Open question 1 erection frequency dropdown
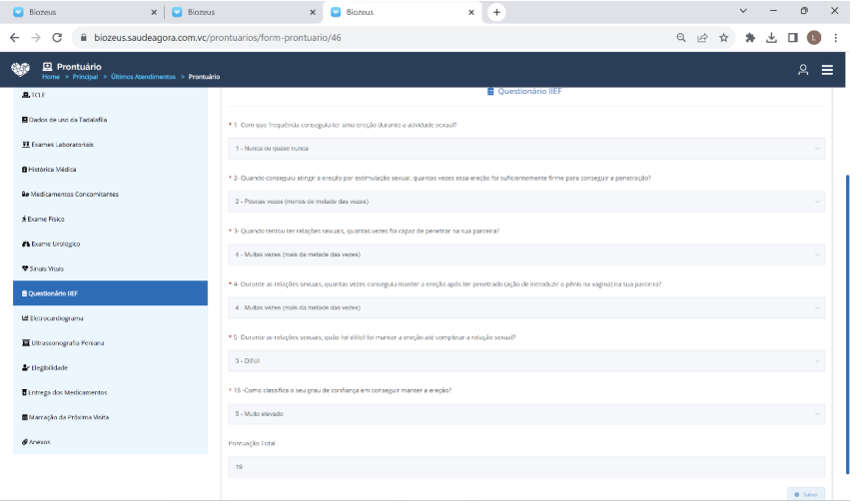Screen dimensions: 857x504 point(525,148)
